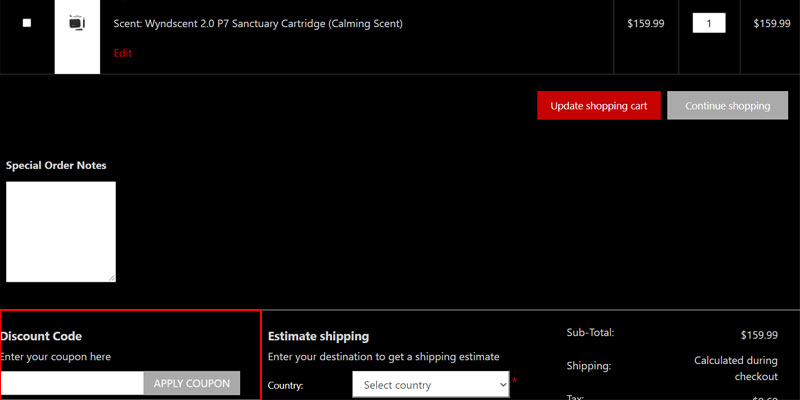
Task: Click the red Edit link under the product
Action: (x=122, y=53)
